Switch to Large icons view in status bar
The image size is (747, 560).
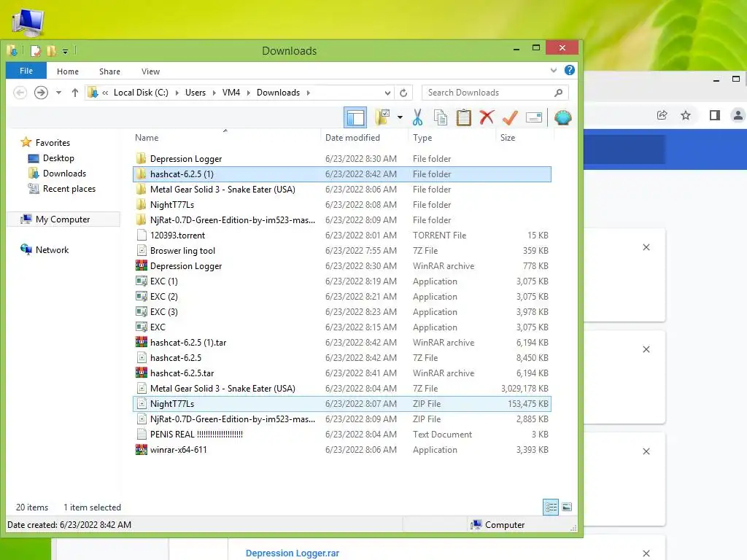pos(566,507)
